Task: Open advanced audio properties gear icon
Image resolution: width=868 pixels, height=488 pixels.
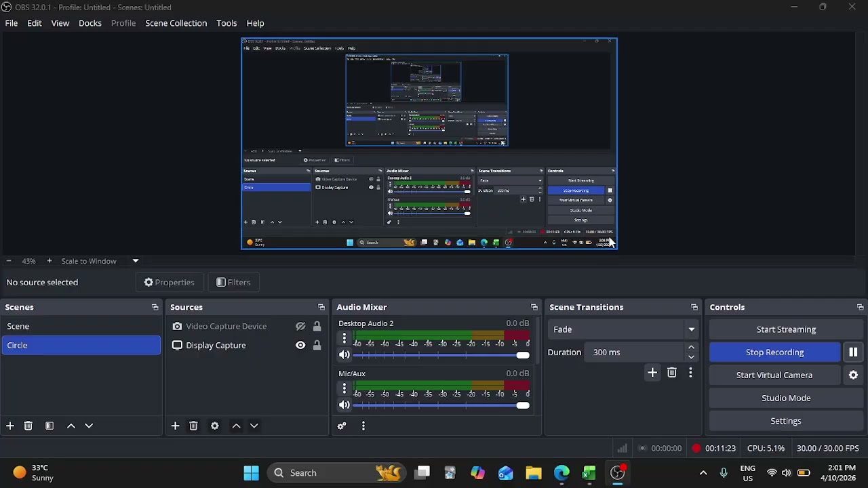Action: point(342,426)
